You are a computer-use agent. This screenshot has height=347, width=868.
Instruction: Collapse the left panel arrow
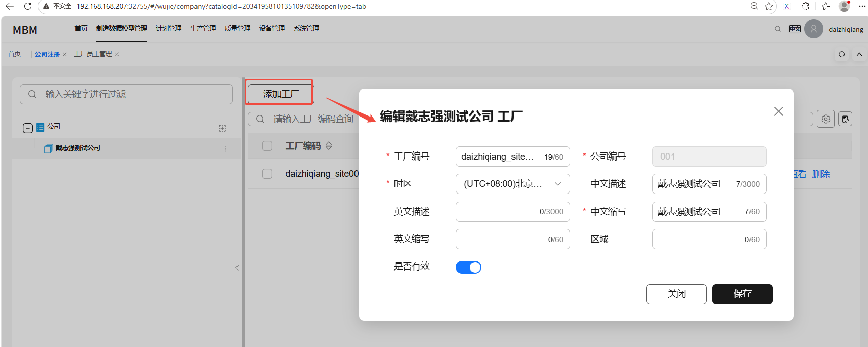coord(237,268)
